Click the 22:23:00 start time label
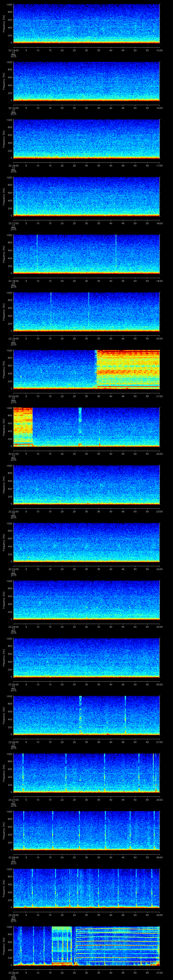 [13, 569]
